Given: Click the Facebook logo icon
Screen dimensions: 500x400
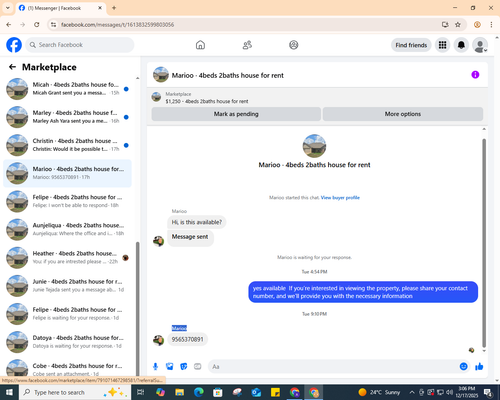Looking at the screenshot, I should (14, 45).
